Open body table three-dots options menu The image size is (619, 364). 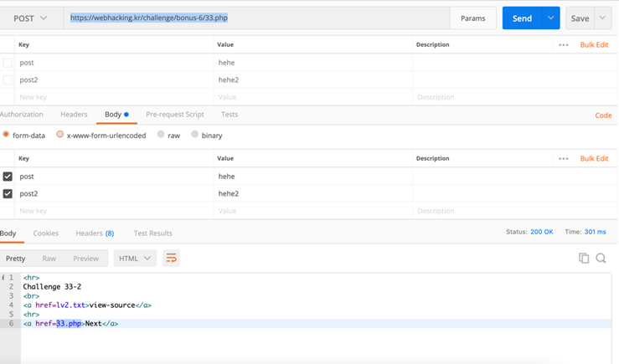(564, 158)
